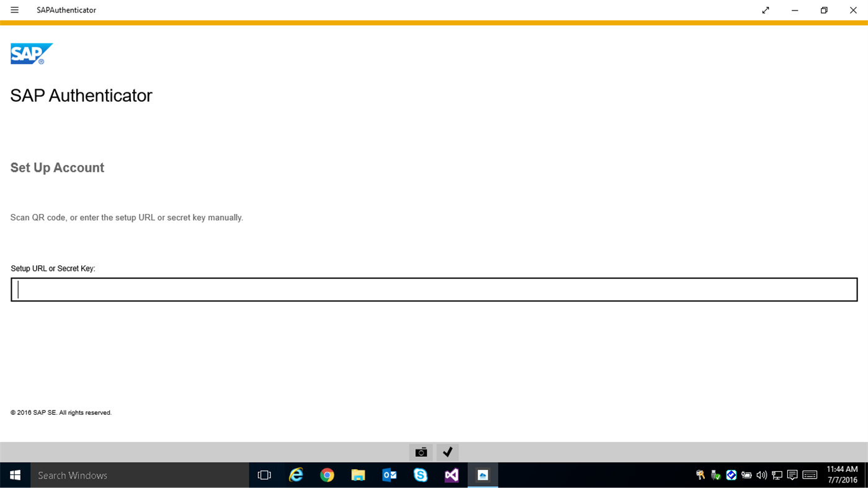Click the checkmark confirm icon in app bar
This screenshot has width=868, height=488.
pos(447,452)
